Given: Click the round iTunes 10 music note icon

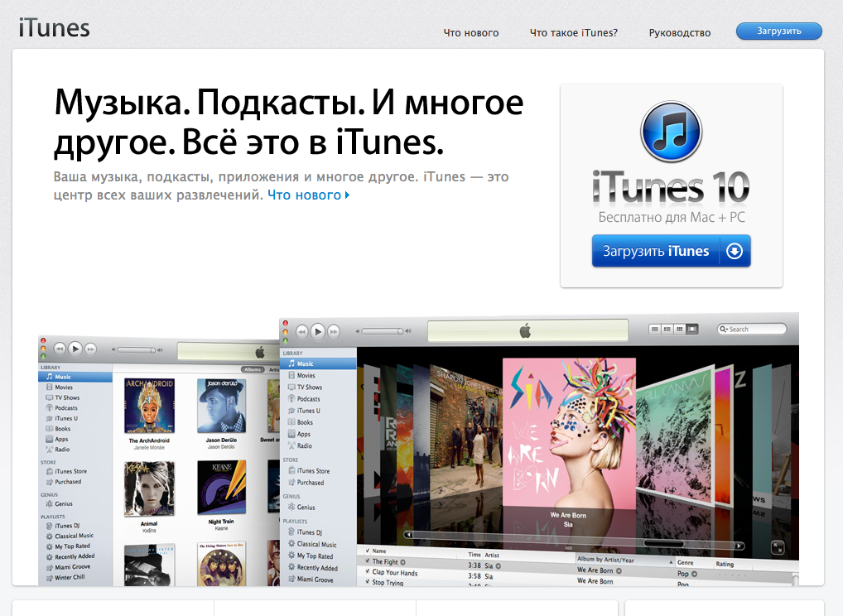Looking at the screenshot, I should pos(671,132).
